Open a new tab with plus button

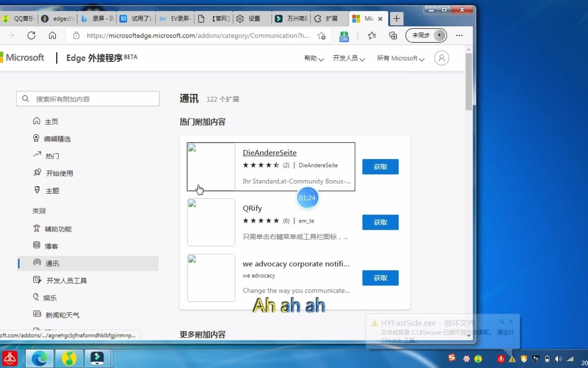pyautogui.click(x=396, y=19)
